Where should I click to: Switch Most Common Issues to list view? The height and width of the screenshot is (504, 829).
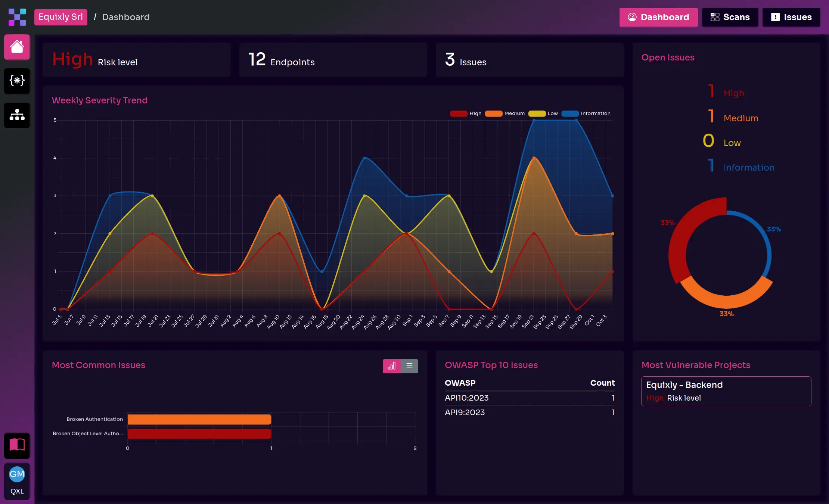[x=409, y=366]
